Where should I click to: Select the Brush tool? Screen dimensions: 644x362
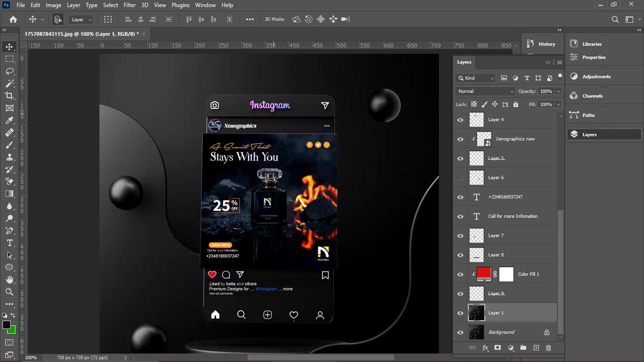[x=9, y=145]
